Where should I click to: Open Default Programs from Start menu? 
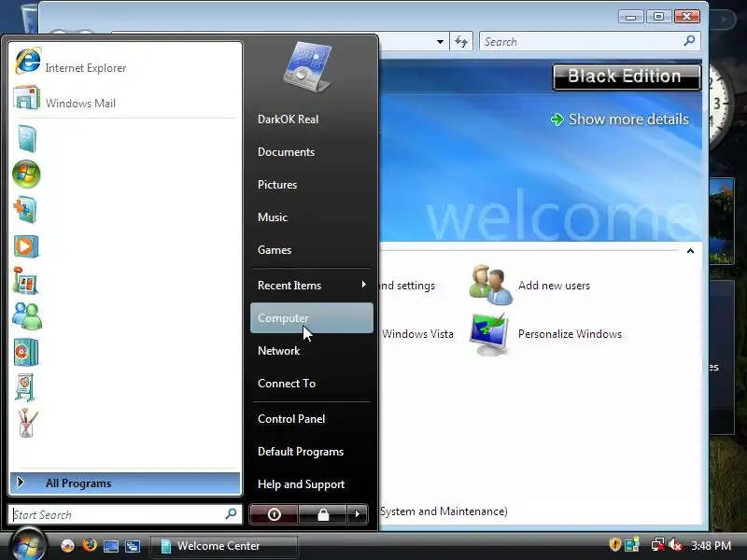[x=312, y=452]
